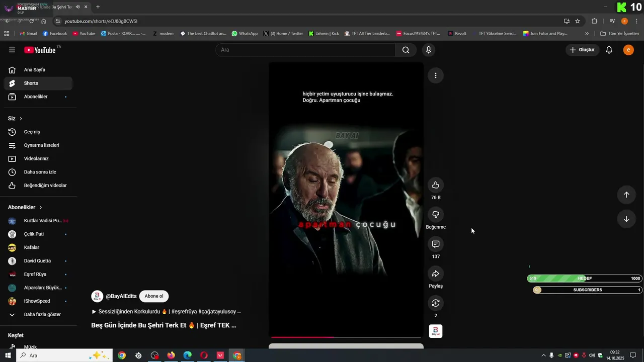Open Tüm Yer İşaretleri folder

pos(619,34)
